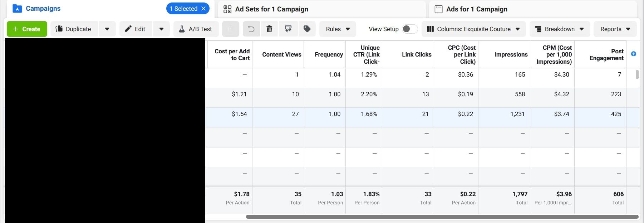
Task: Click the green Create button
Action: 27,29
